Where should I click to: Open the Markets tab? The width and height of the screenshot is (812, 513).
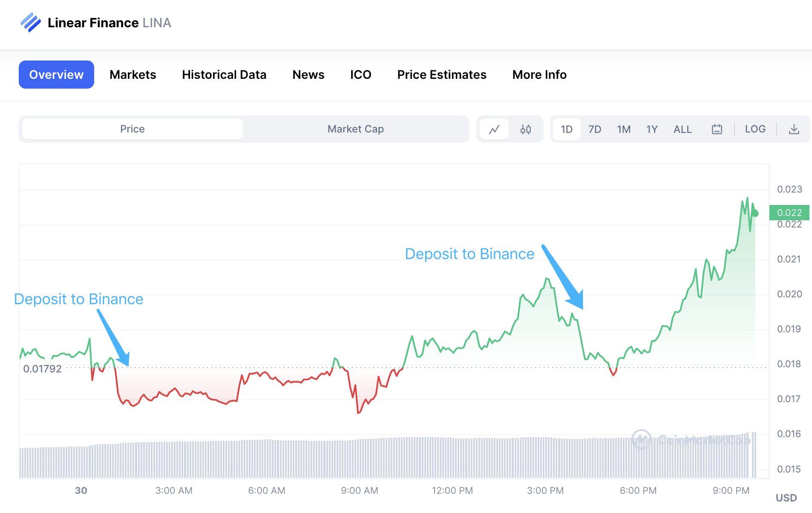[132, 75]
